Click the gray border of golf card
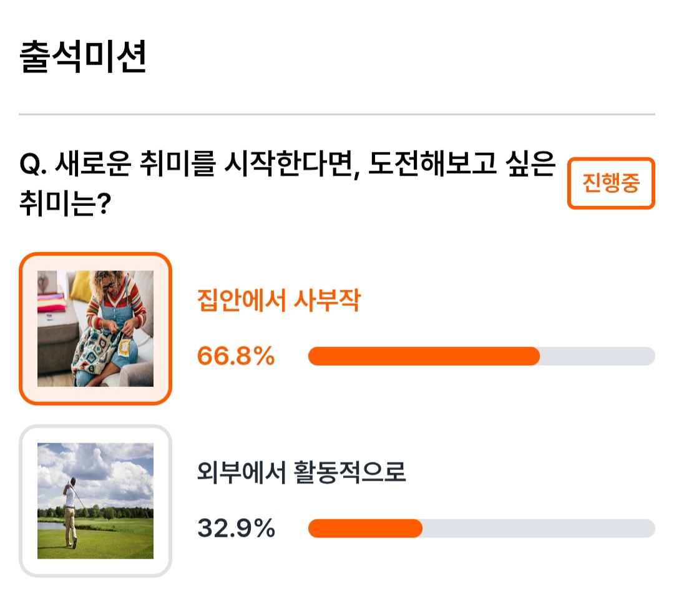The image size is (674, 616). [95, 428]
